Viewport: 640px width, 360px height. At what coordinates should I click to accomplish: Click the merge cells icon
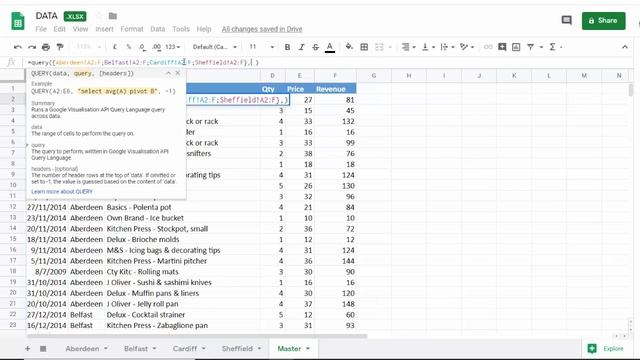[379, 47]
